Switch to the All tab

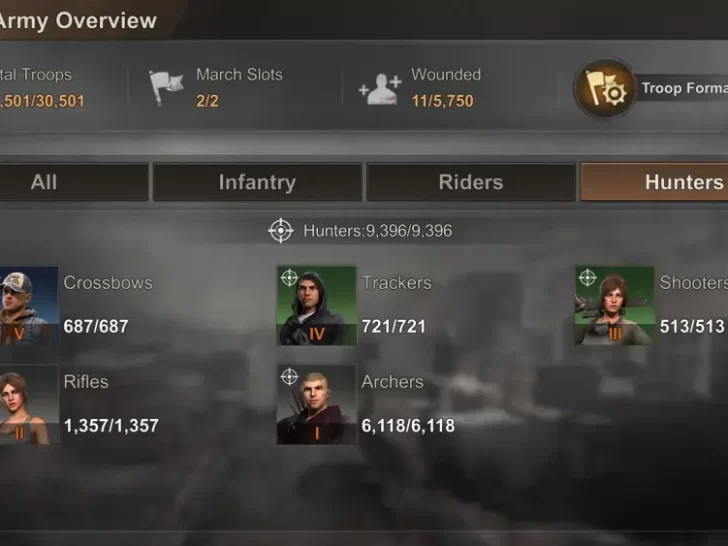[73, 182]
